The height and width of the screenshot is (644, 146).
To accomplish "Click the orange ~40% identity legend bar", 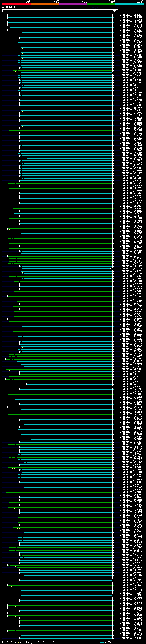I will pyautogui.click(x=45, y=4).
